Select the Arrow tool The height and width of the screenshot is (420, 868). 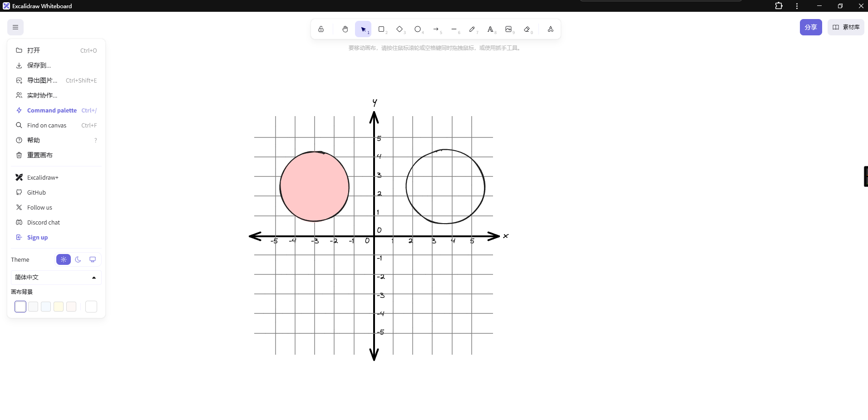[436, 29]
